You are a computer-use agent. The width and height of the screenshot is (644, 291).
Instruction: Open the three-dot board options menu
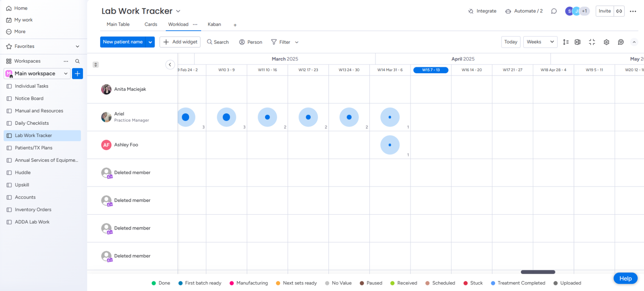tap(633, 11)
